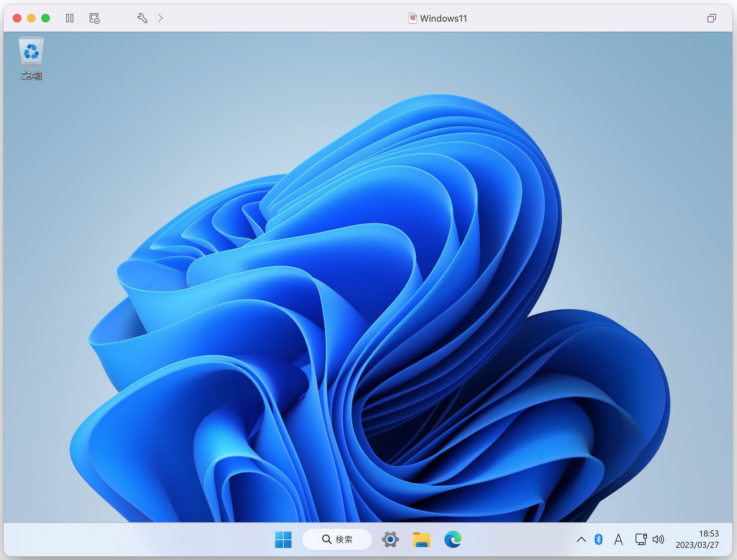Mute the system volume from the tray
This screenshot has height=560, width=737.
point(658,539)
